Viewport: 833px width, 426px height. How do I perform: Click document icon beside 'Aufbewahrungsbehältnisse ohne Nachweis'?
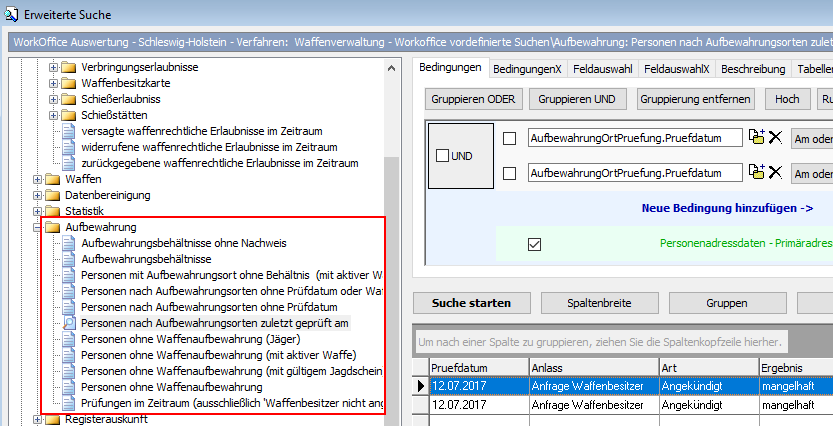point(69,243)
